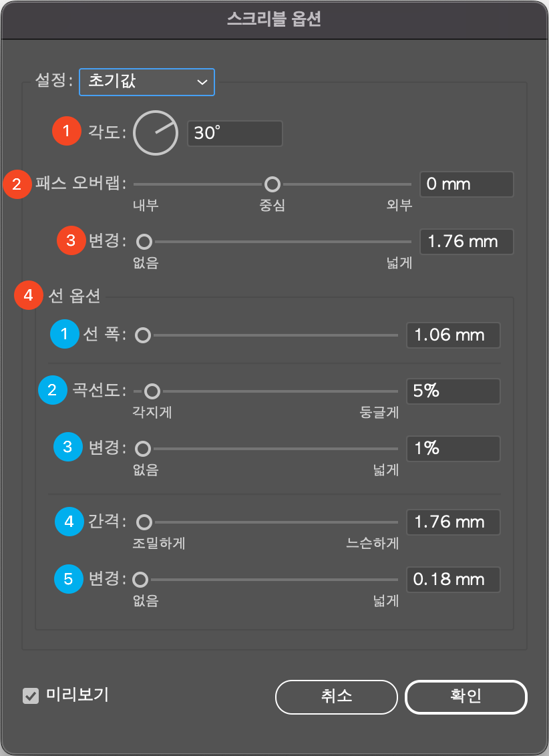Open the 설정 dropdown showing 초기값

146,82
